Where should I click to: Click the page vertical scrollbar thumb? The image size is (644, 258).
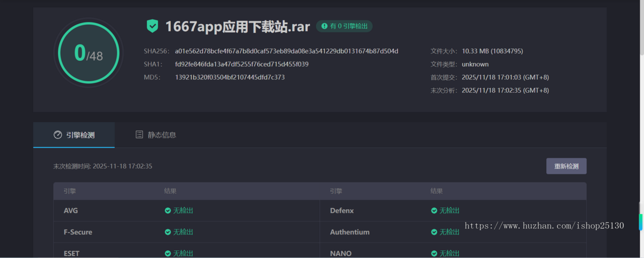pos(641,27)
